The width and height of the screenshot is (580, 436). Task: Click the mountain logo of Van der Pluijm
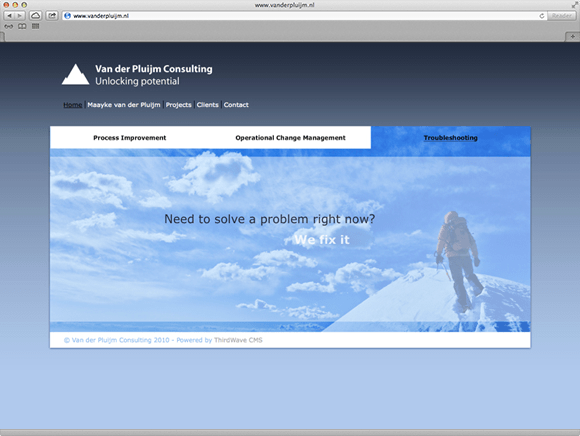(75, 74)
